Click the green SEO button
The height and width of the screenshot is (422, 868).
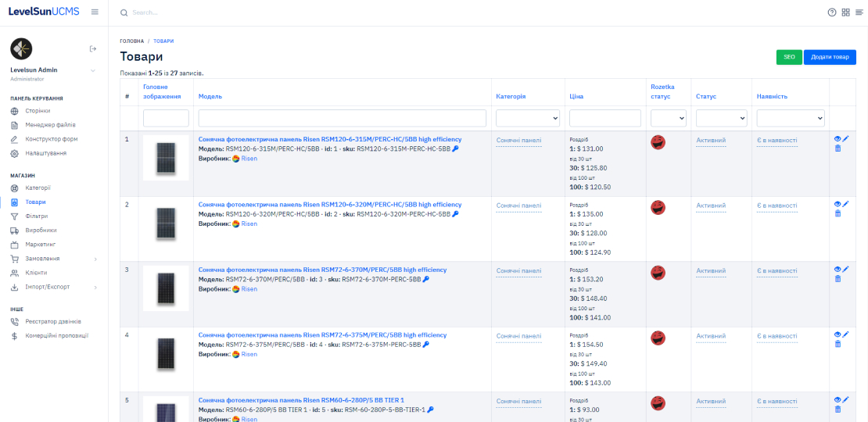[788, 57]
